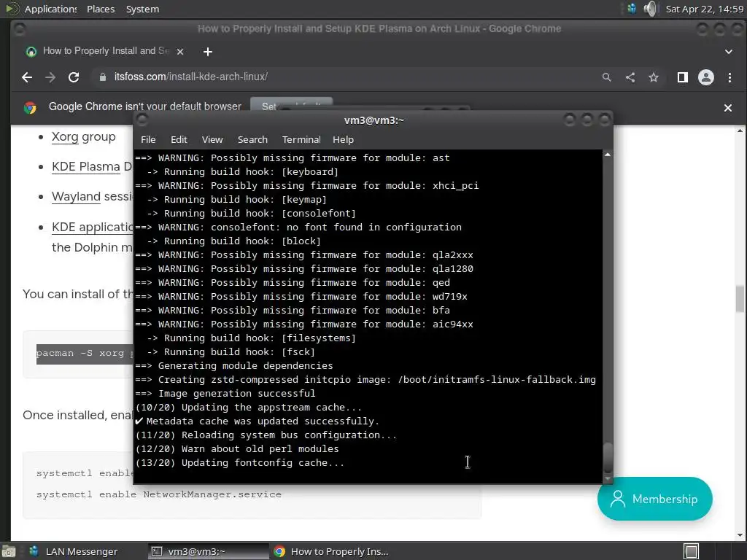Open terminal View menu
The image size is (747, 560).
[212, 139]
